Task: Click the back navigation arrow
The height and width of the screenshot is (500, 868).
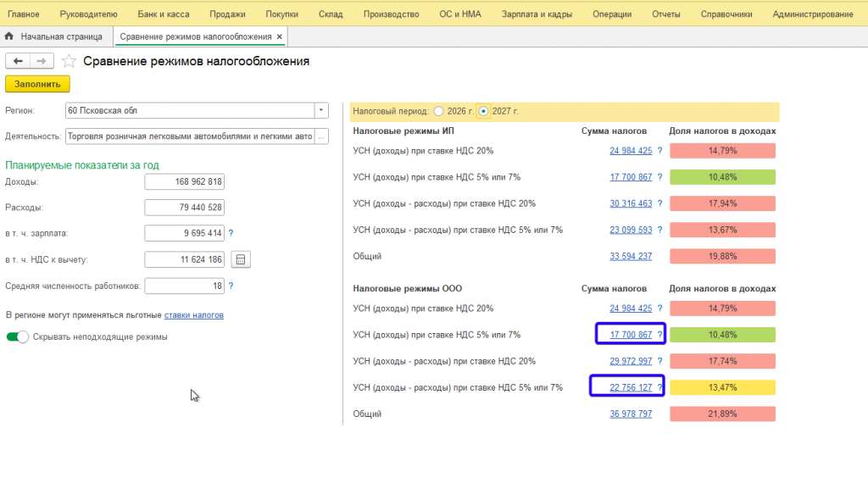Action: tap(18, 61)
